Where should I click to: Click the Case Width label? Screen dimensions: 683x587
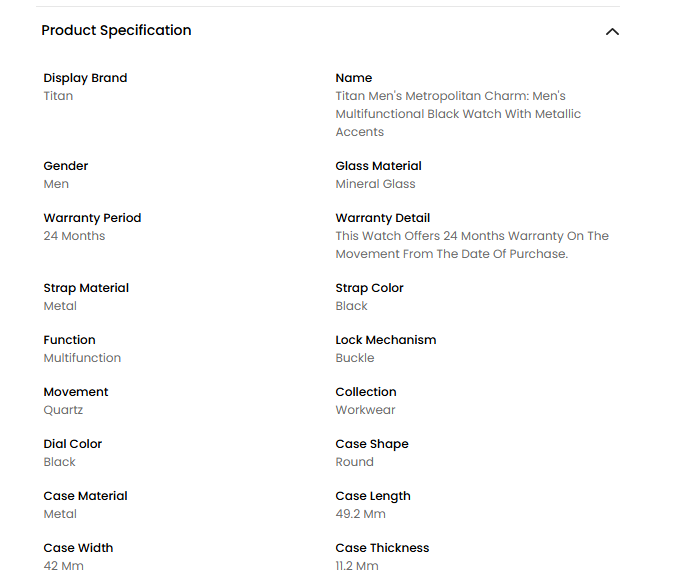click(x=78, y=547)
